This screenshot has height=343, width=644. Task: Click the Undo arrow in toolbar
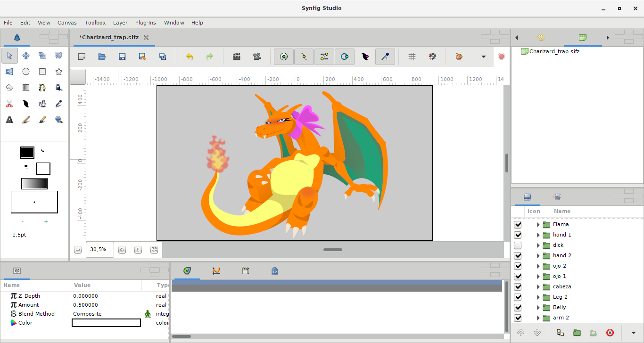tap(190, 57)
